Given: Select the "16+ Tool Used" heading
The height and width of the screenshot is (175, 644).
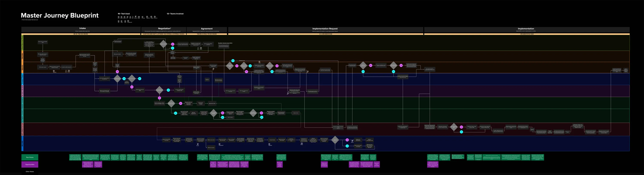Looking at the screenshot, I should (x=124, y=14).
